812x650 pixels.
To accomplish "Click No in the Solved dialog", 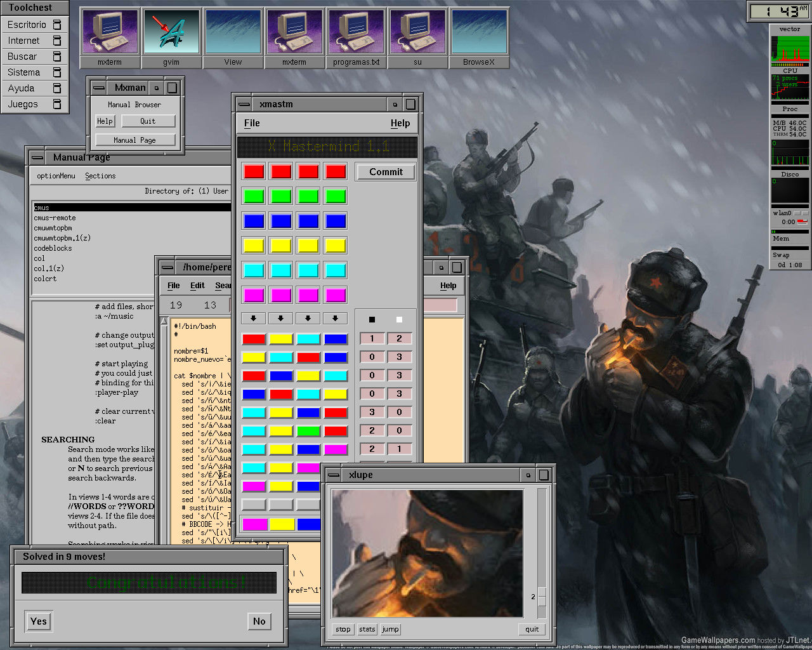I will [x=259, y=621].
